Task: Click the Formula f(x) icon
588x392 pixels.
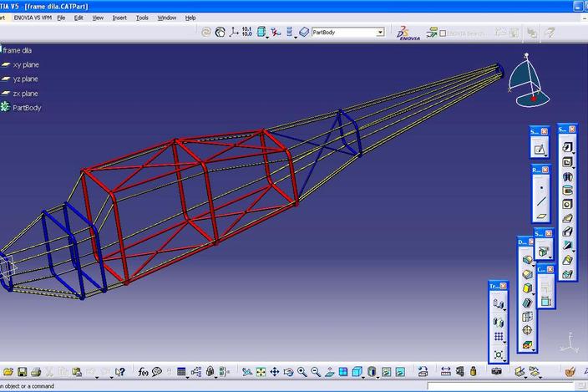Action: (143, 372)
